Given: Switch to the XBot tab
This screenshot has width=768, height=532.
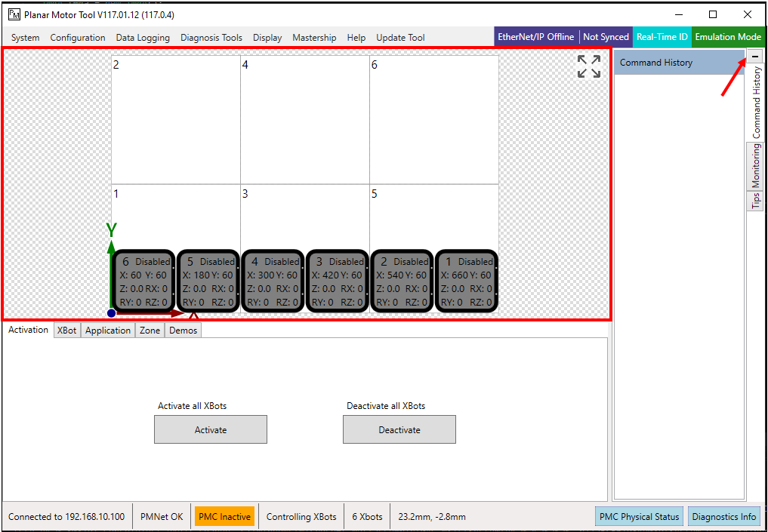Looking at the screenshot, I should (67, 331).
